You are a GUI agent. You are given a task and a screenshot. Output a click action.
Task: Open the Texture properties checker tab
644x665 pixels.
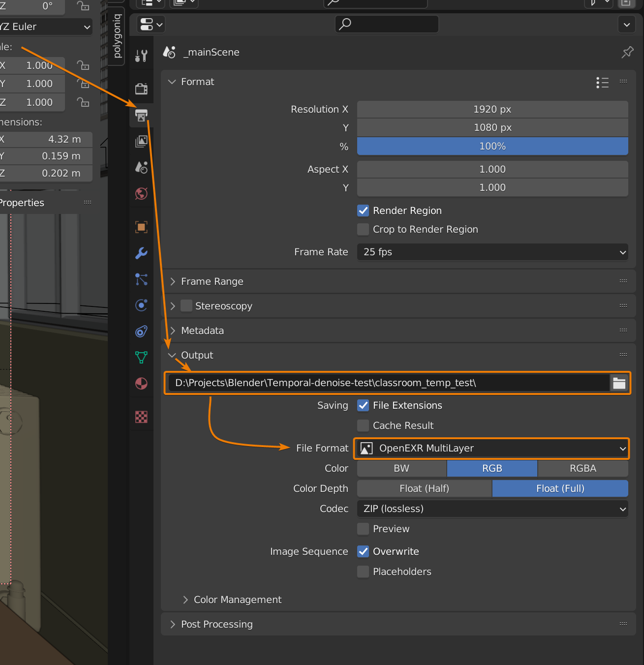[141, 417]
